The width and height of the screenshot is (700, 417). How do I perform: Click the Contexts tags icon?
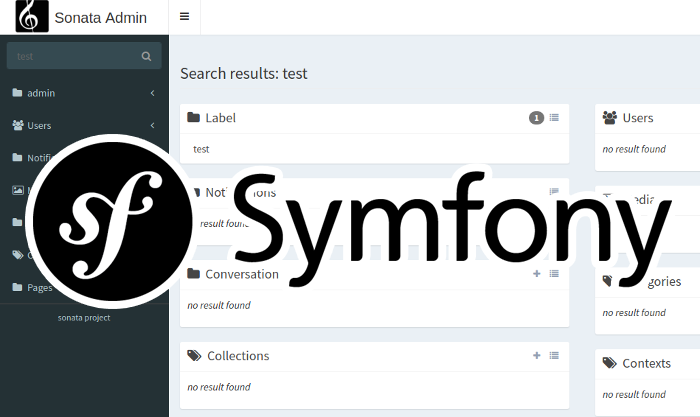coord(610,364)
